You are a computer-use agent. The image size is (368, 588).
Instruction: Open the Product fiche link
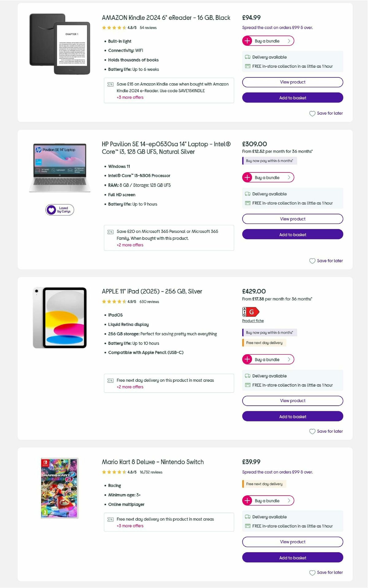252,321
